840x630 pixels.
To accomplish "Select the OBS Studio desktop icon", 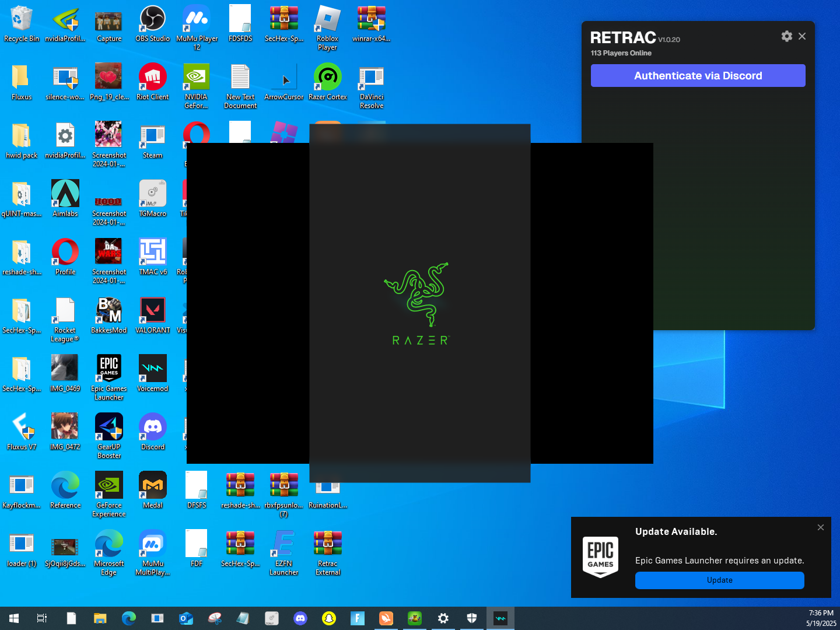I will click(153, 24).
